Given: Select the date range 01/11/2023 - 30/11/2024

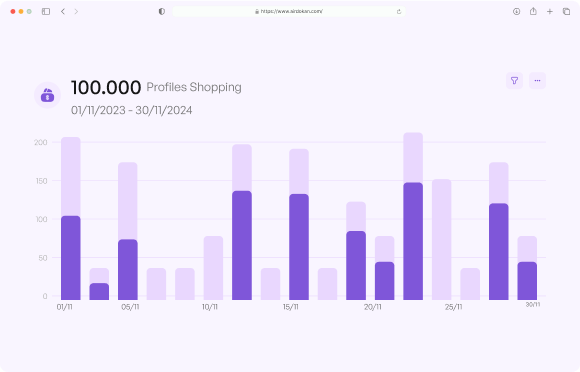Looking at the screenshot, I should coord(131,110).
